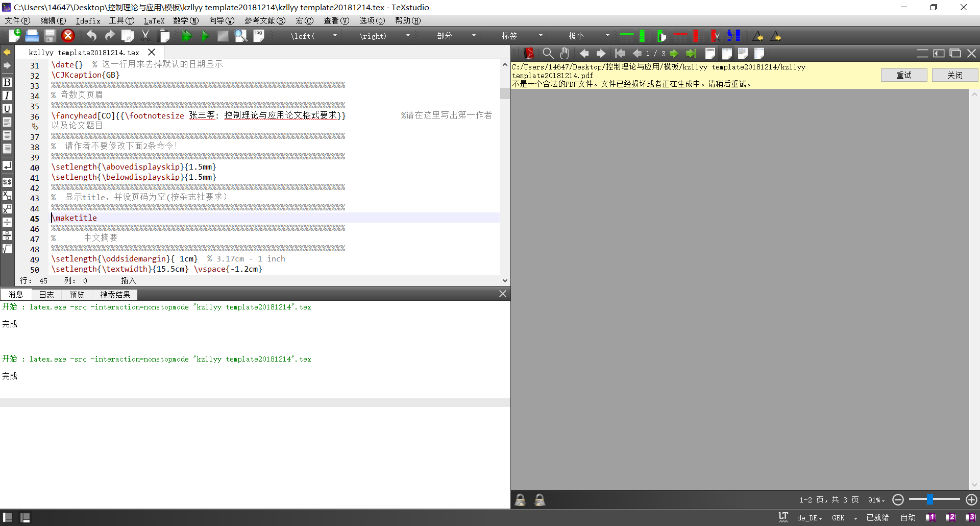Toggle underline formatting in the sidebar
This screenshot has width=980, height=526.
click(7, 108)
